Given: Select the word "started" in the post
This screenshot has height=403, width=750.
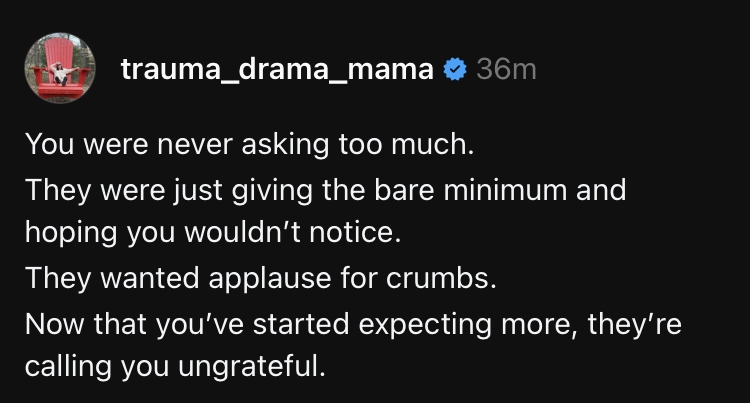Looking at the screenshot, I should coord(301,324).
